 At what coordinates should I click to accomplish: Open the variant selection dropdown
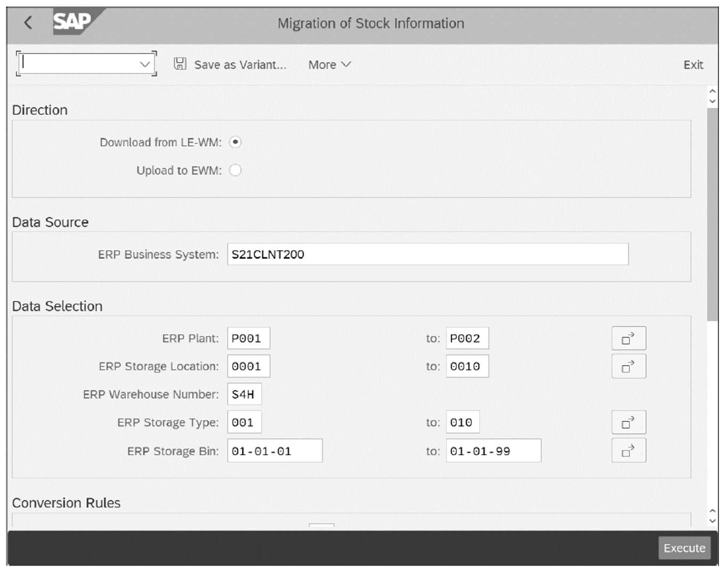point(144,63)
